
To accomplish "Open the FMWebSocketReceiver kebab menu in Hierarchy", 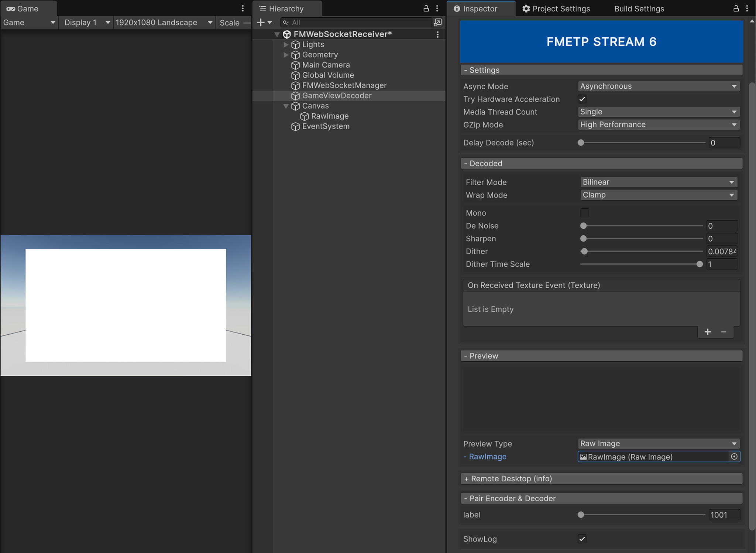I will (437, 34).
